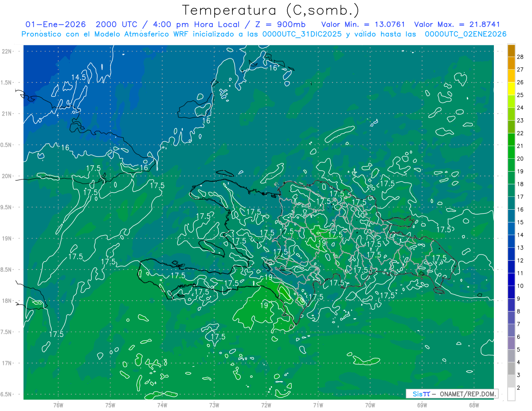The image size is (532, 411).
Task: Click colorbar label '12'
Action: tap(520, 260)
